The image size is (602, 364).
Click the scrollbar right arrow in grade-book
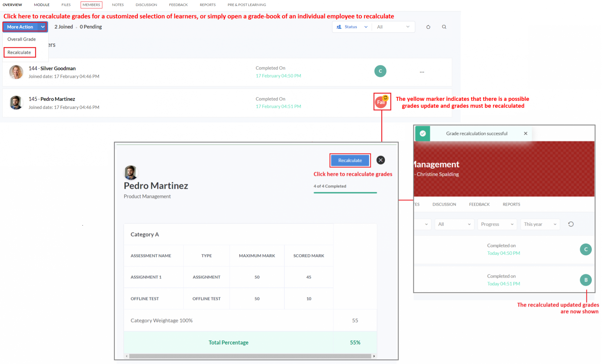tap(374, 356)
